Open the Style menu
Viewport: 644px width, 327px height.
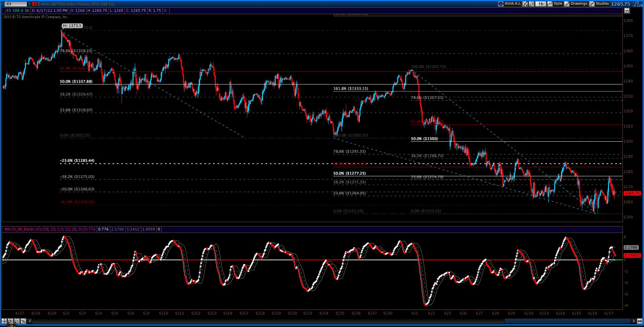pyautogui.click(x=558, y=4)
